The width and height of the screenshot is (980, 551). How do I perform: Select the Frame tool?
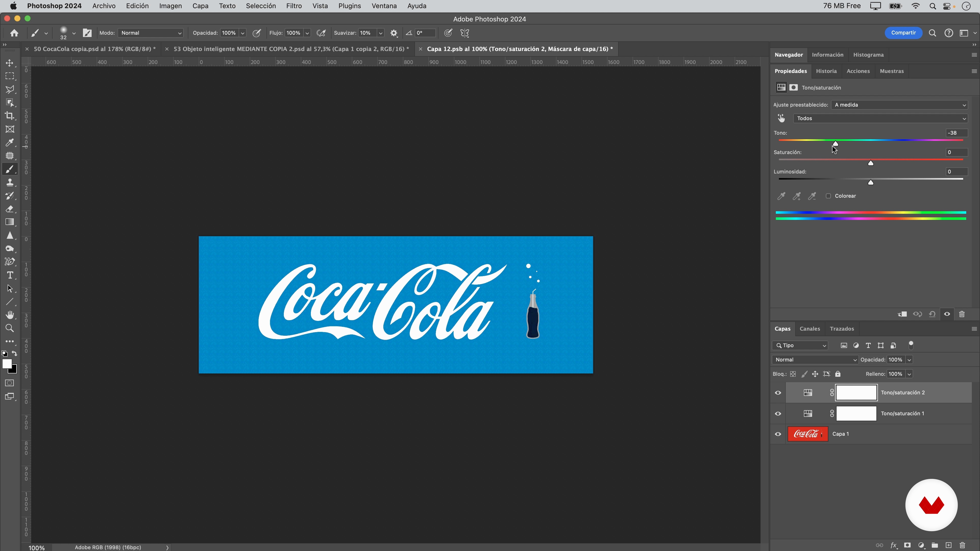[9, 129]
